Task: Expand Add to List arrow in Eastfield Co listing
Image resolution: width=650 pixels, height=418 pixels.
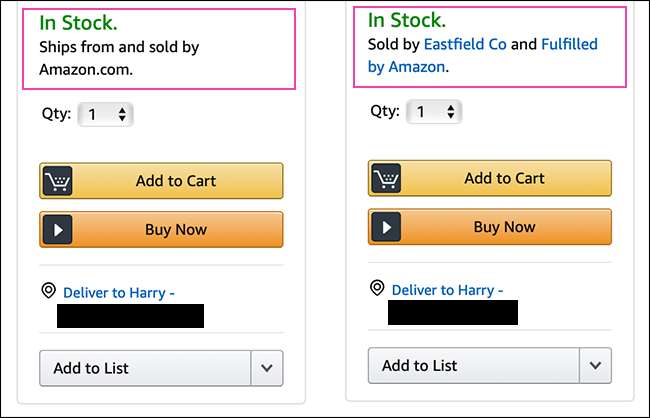Action: coord(595,366)
